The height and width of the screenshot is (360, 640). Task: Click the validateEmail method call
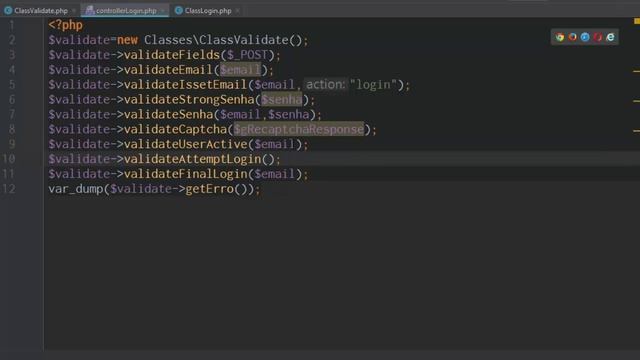pyautogui.click(x=168, y=70)
